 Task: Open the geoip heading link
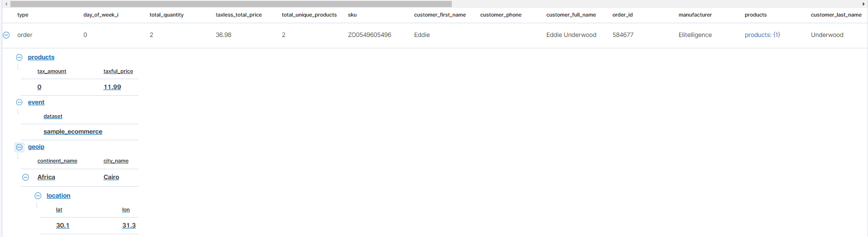tap(36, 147)
